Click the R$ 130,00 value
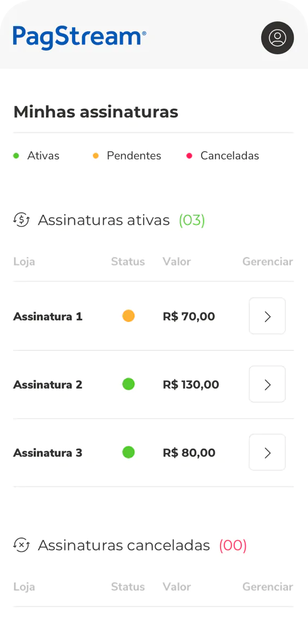308x644 pixels. [191, 384]
